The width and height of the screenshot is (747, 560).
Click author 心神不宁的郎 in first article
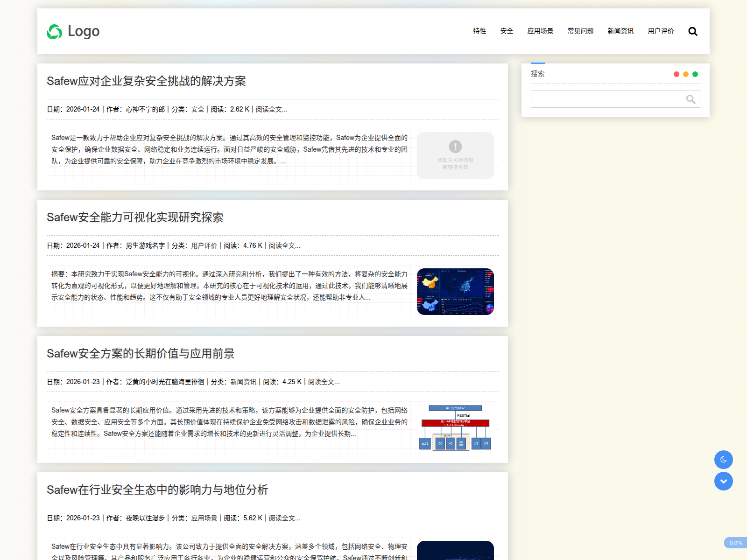pos(145,109)
